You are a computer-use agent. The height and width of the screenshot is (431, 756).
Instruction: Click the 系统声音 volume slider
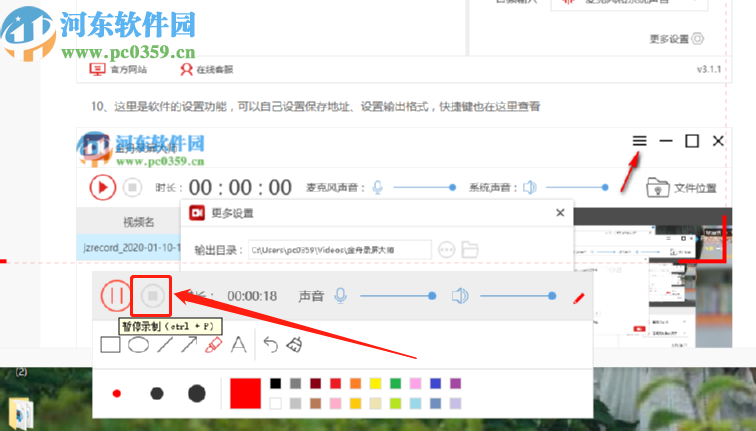coord(577,188)
